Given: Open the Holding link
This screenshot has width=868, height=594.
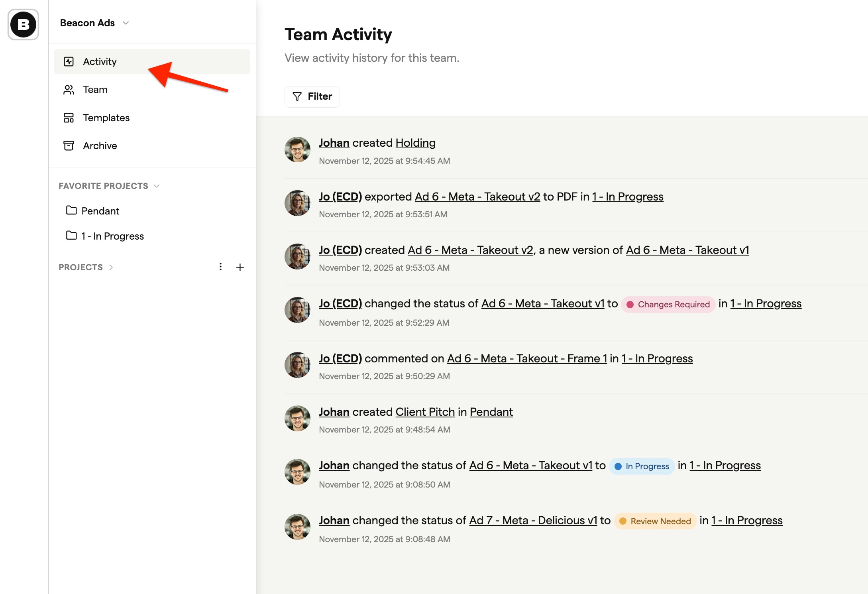Looking at the screenshot, I should click(415, 143).
